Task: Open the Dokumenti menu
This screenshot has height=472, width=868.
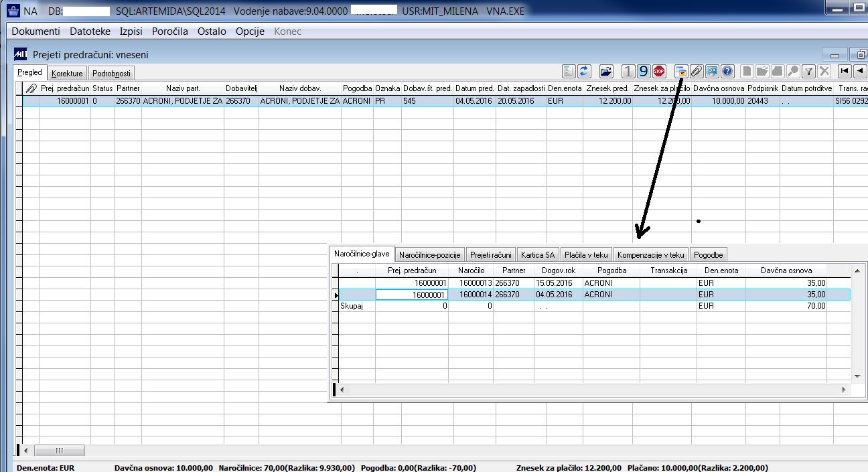Action: click(36, 31)
